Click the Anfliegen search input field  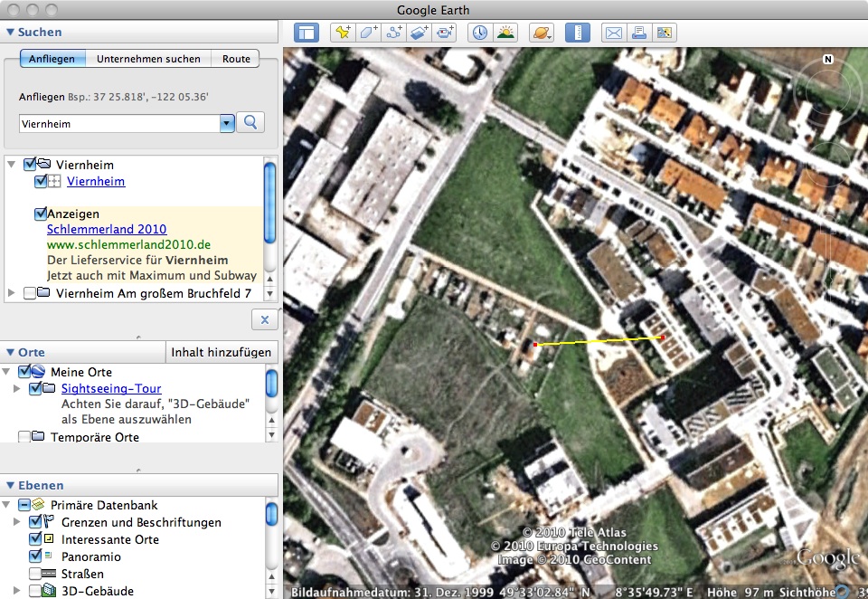(120, 124)
